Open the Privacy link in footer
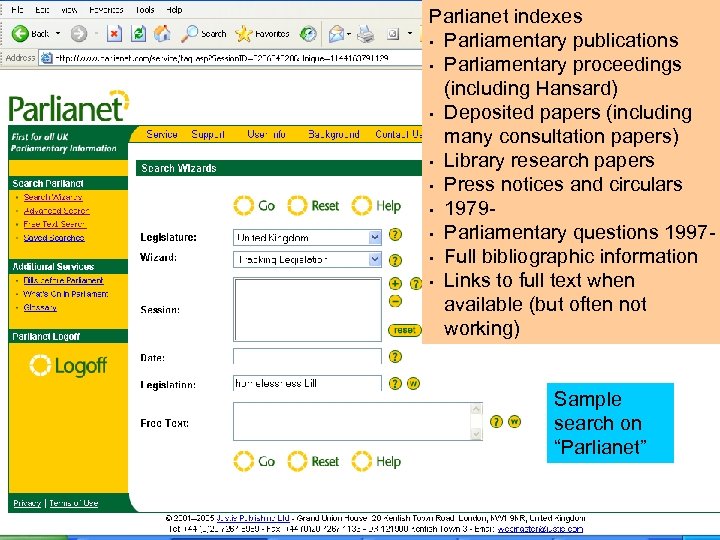The height and width of the screenshot is (540, 720). click(x=27, y=503)
